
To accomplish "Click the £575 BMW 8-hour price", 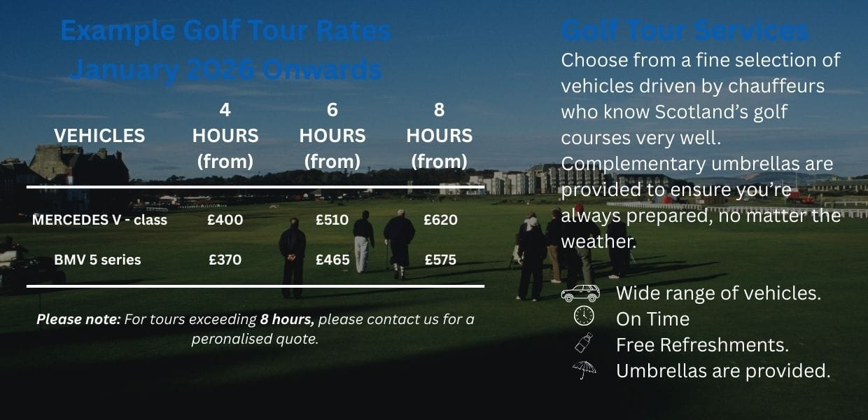I will tap(440, 260).
